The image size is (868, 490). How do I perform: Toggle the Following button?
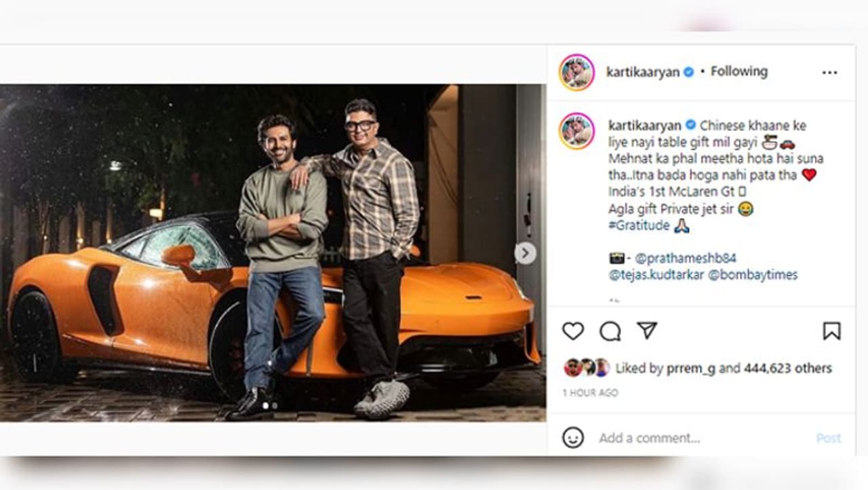point(738,71)
